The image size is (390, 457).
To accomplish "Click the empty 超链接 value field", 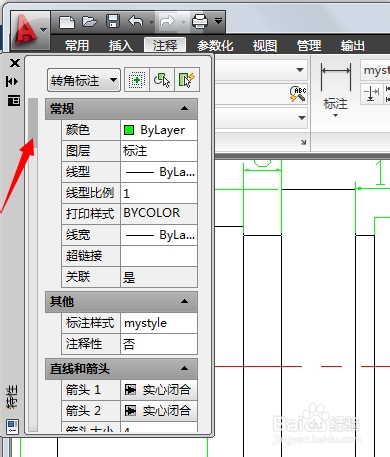I will click(159, 256).
